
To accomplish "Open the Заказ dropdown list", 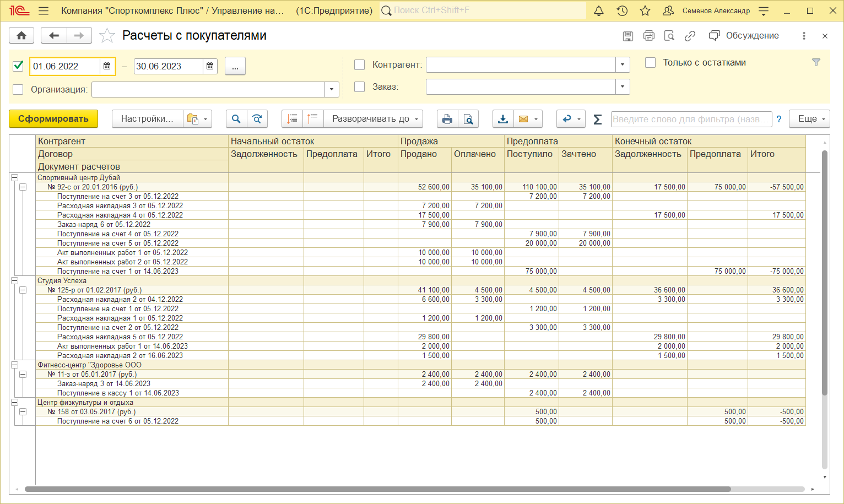I will 623,87.
